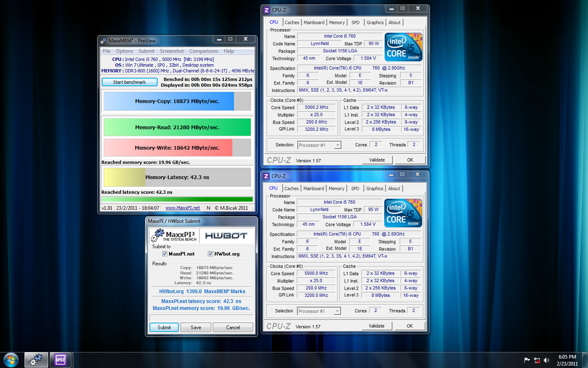Click 'MaxxPI.net latency score: 42.3 ns' text

pos(201,301)
